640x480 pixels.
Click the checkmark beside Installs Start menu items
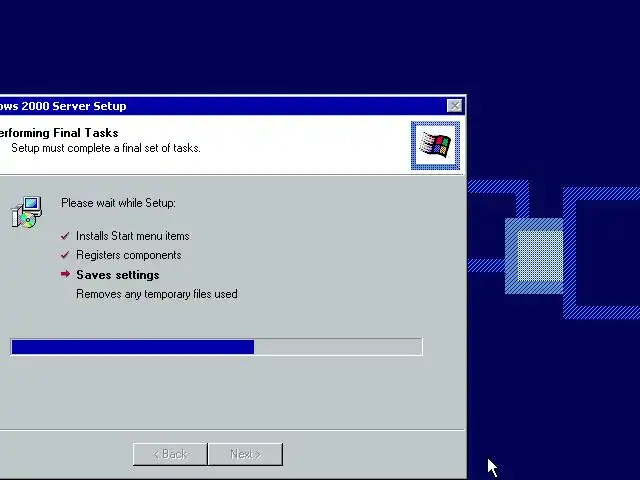pyautogui.click(x=65, y=236)
